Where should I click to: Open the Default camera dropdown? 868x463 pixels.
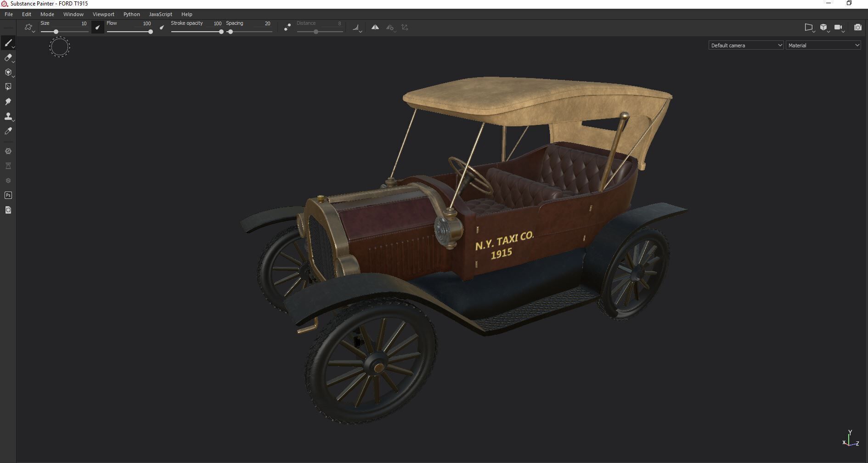point(746,45)
